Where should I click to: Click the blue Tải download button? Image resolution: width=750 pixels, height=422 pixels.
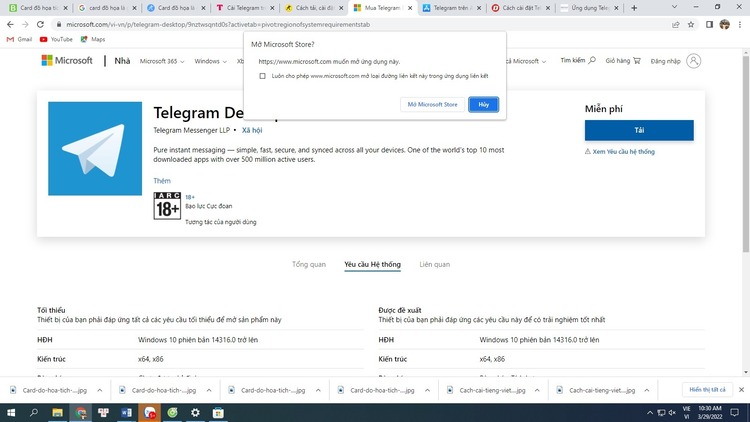(639, 130)
